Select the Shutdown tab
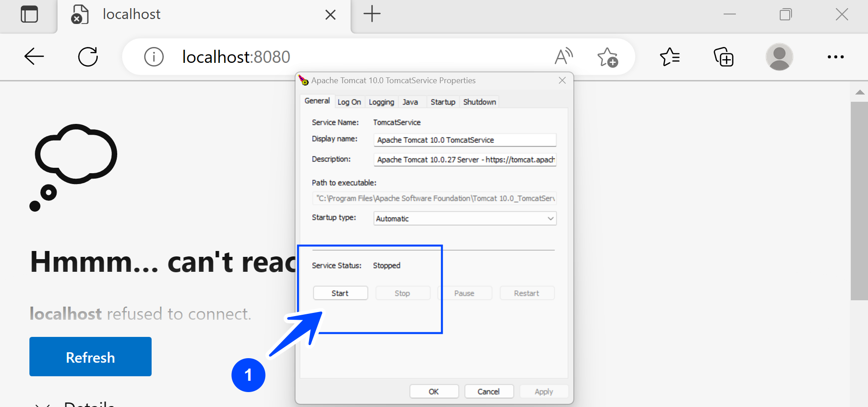This screenshot has width=868, height=407. pyautogui.click(x=480, y=102)
